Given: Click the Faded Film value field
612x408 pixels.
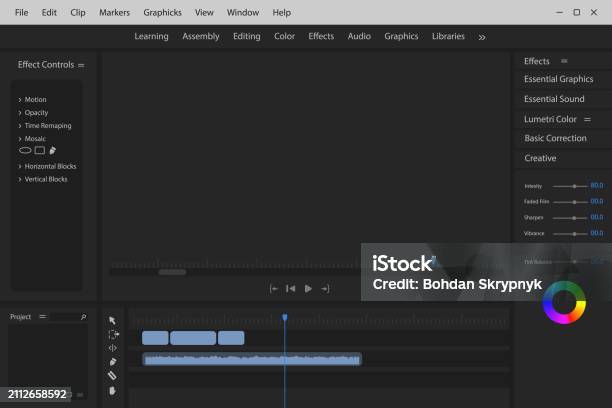Looking at the screenshot, I should click(x=596, y=201).
